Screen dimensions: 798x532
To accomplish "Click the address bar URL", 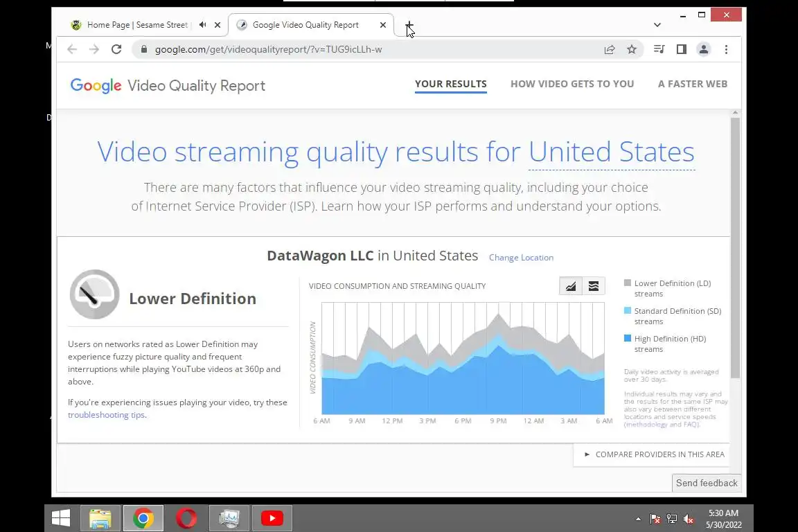I will click(268, 49).
